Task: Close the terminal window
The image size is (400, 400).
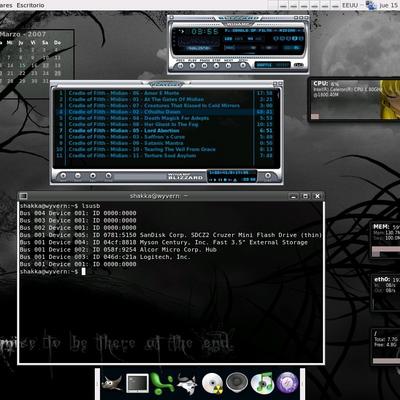Action: tap(318, 196)
